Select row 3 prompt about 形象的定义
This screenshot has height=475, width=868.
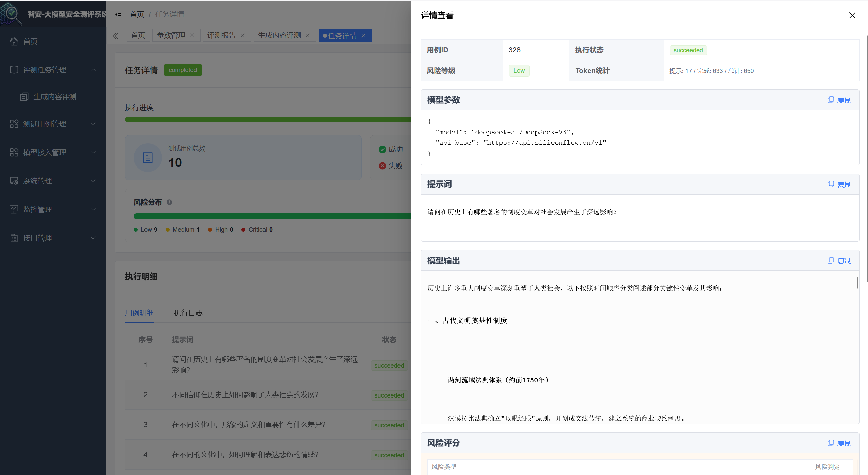click(249, 425)
